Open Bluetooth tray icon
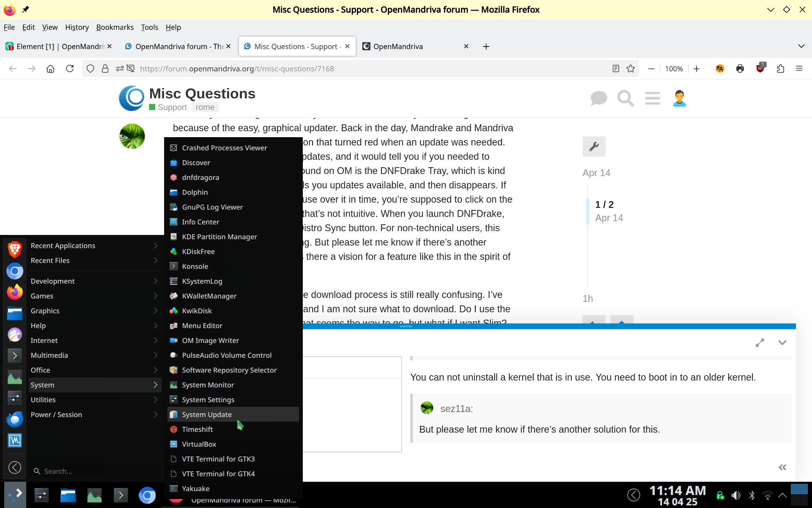 [752, 495]
